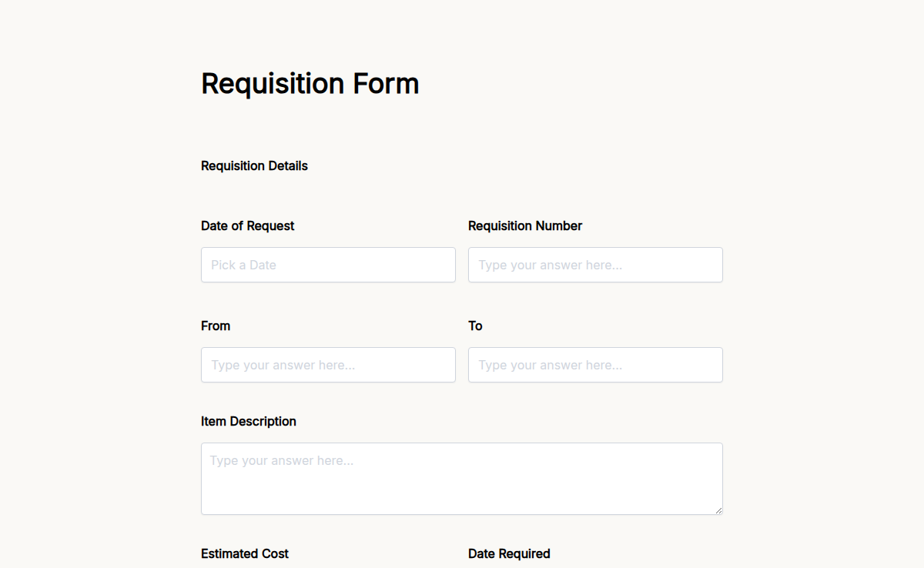
Task: Select the Estimated Cost field label
Action: pos(244,553)
